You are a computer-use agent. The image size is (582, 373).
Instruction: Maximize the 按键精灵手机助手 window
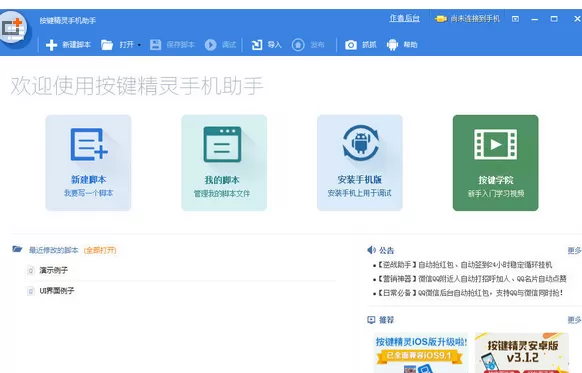tap(554, 19)
